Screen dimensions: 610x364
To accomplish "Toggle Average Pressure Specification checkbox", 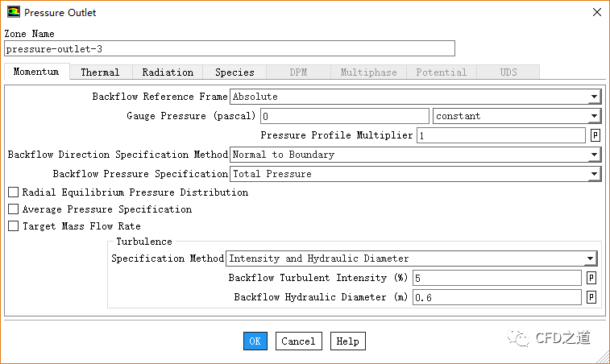I will (14, 209).
